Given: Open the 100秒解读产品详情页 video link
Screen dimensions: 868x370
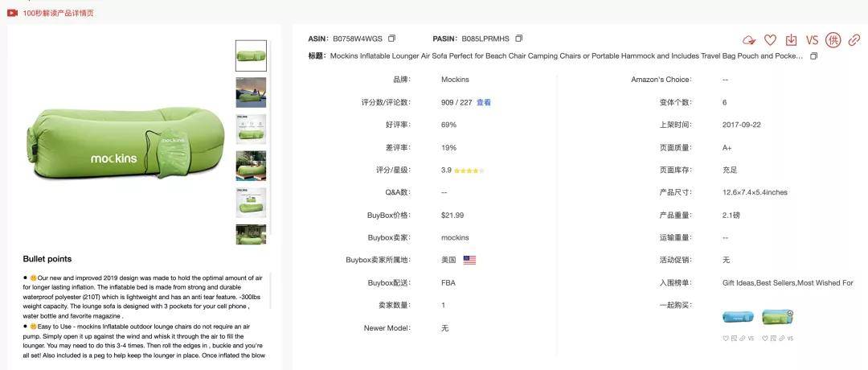Looking at the screenshot, I should 58,13.
